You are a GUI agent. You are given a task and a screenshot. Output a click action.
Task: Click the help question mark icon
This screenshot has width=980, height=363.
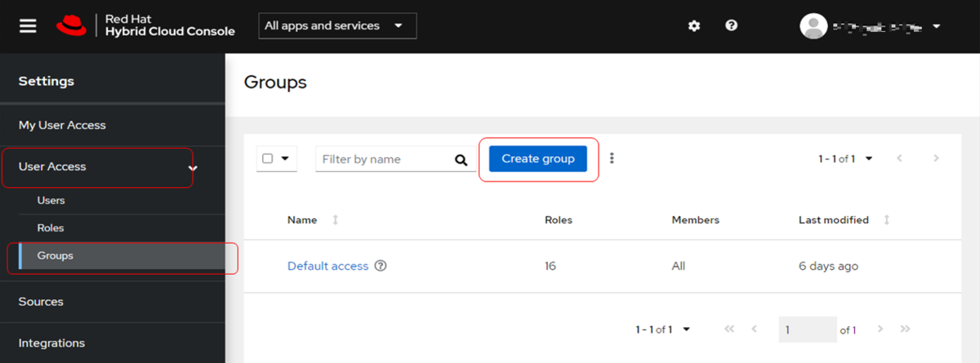pyautogui.click(x=732, y=25)
